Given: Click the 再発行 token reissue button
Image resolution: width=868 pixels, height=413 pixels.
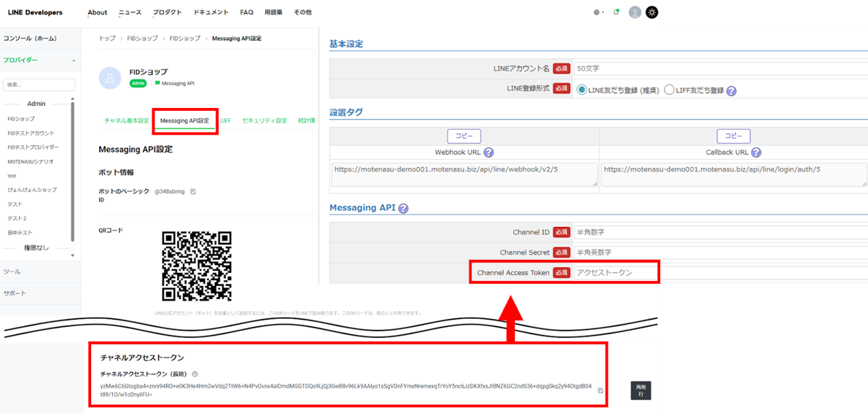Looking at the screenshot, I should [641, 390].
